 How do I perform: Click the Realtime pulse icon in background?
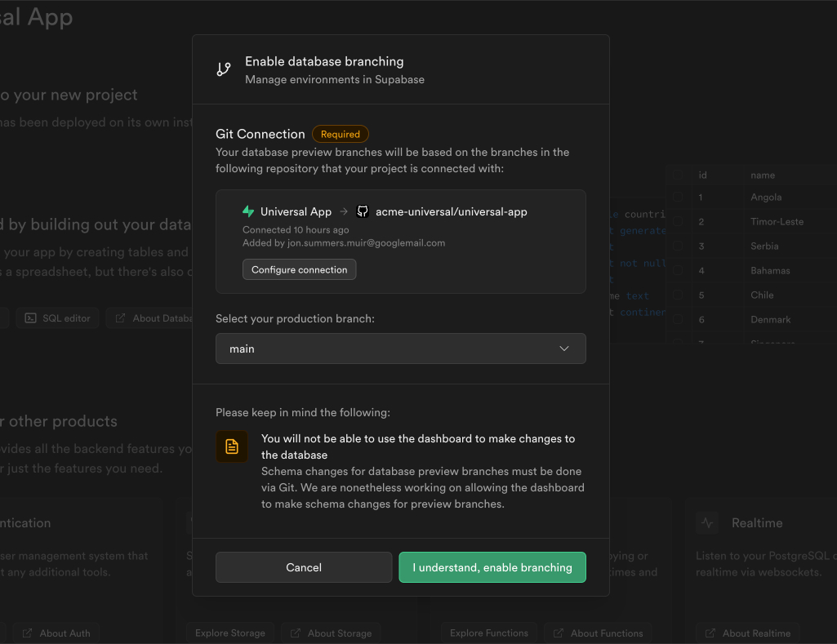pyautogui.click(x=707, y=523)
